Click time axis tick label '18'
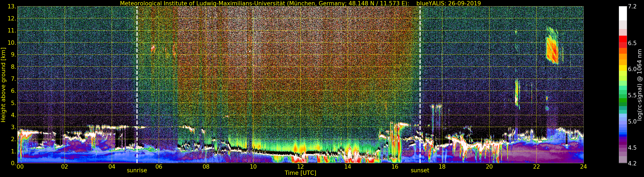 [442, 166]
